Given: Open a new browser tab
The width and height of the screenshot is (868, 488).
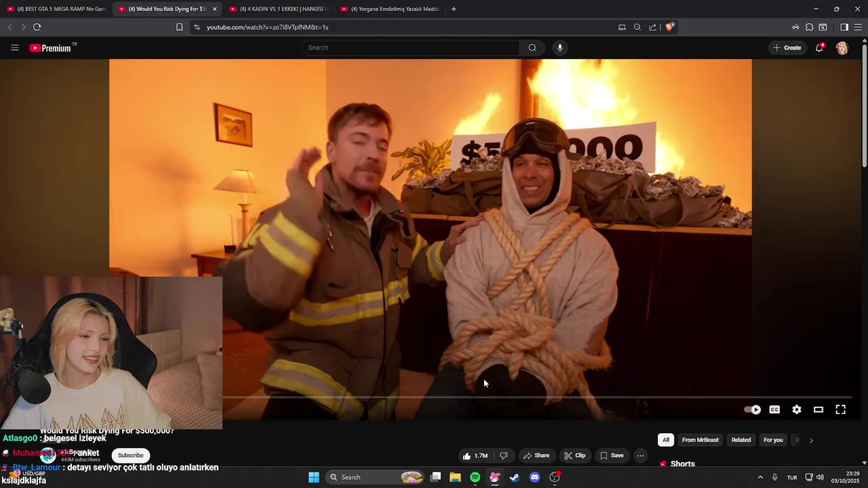Looking at the screenshot, I should pyautogui.click(x=454, y=9).
